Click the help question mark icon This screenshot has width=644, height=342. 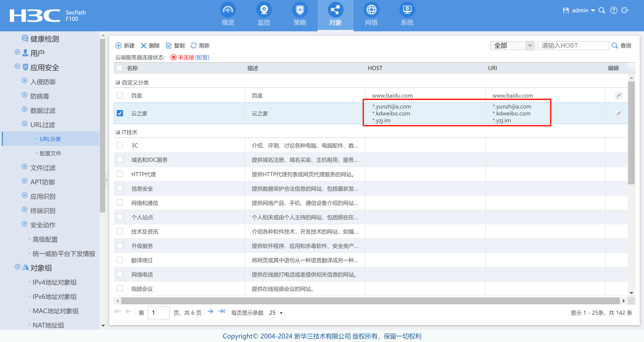click(614, 10)
